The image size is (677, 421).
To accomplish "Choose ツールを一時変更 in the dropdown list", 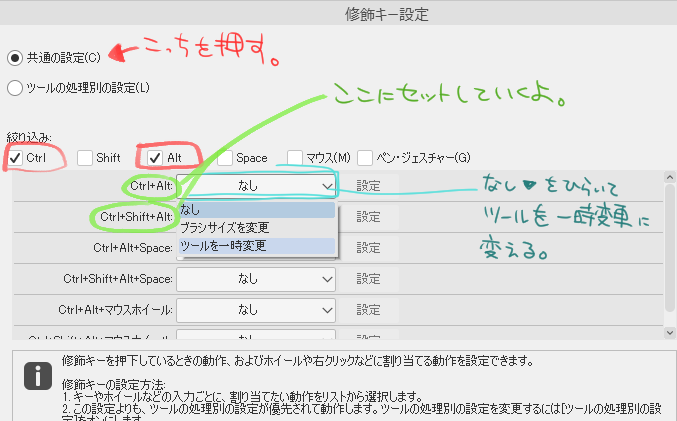I will pos(257,246).
